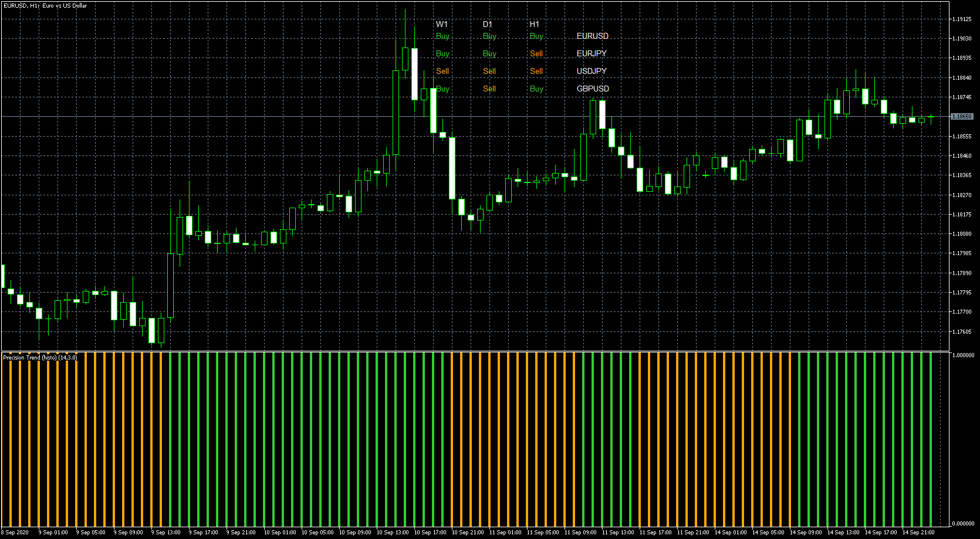Screen dimensions: 980x539
Task: Click the W1 Buy signal for EURJPY
Action: 442,54
